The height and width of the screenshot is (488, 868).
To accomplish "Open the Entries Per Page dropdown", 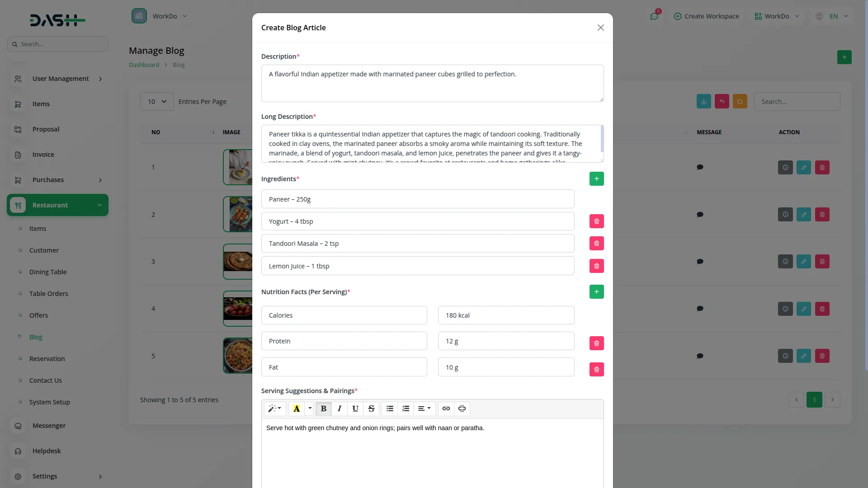I will tap(156, 101).
